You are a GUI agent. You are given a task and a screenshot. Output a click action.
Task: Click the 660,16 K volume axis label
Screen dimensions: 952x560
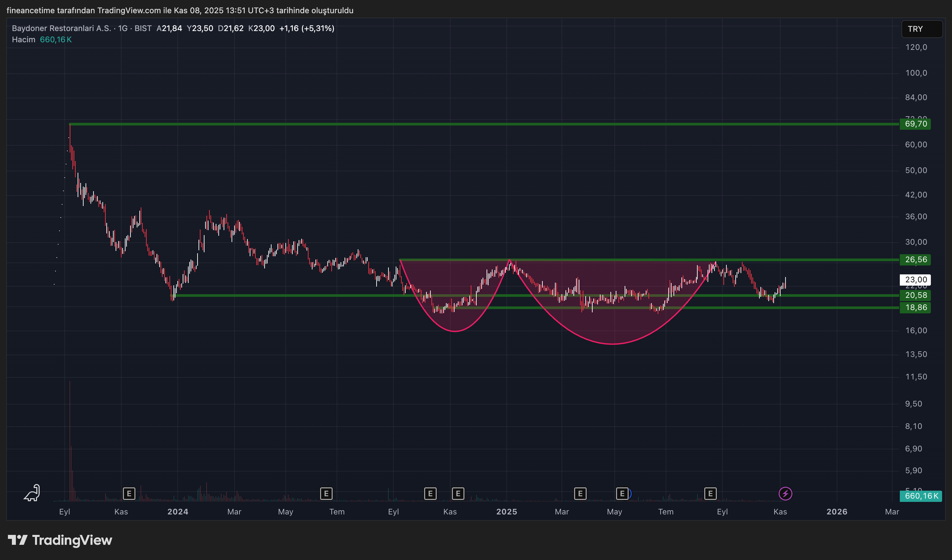coord(920,496)
